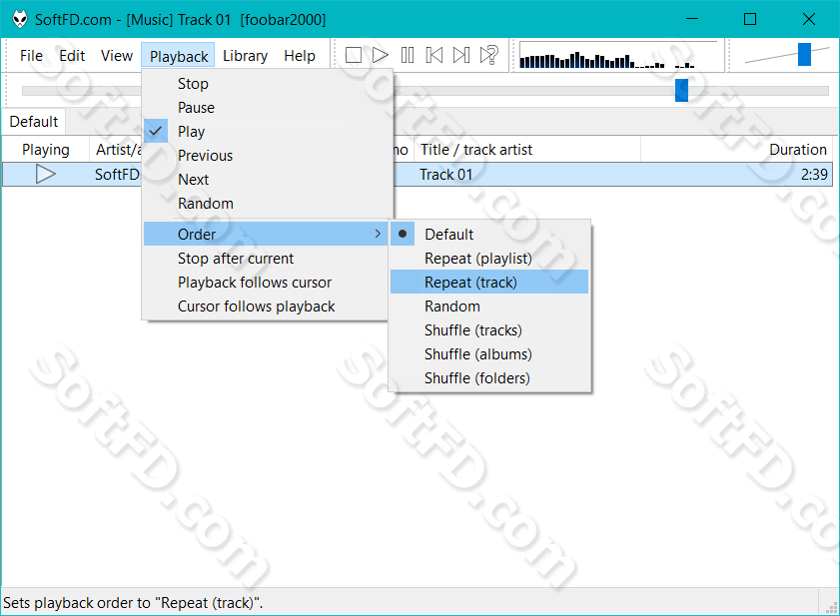
Task: Click the Next track toolbar icon
Action: [x=461, y=55]
